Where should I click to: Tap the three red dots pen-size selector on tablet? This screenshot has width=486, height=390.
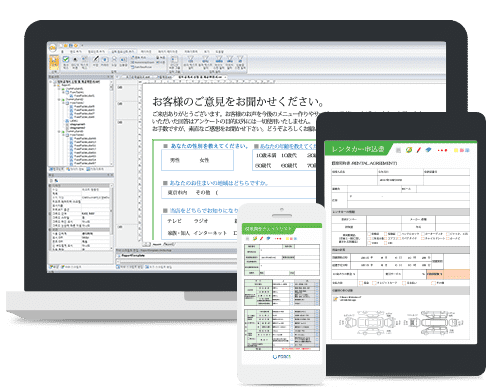pyautogui.click(x=442, y=150)
